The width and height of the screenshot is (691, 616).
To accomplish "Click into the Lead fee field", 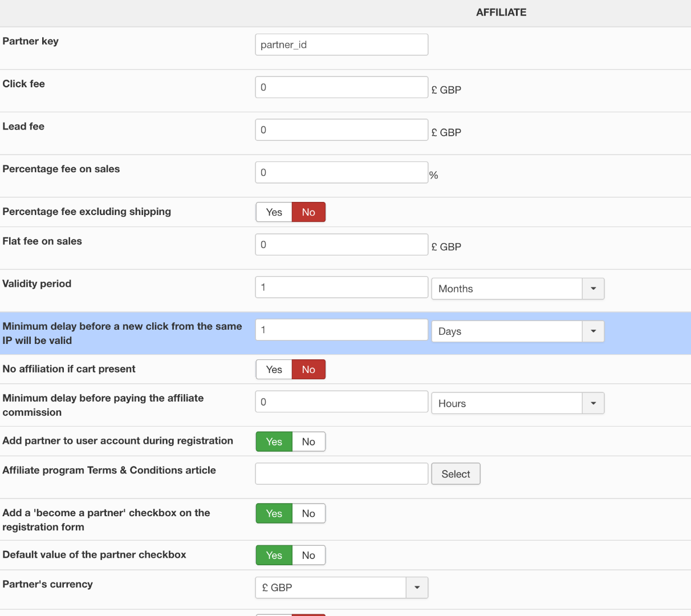I will pyautogui.click(x=342, y=130).
